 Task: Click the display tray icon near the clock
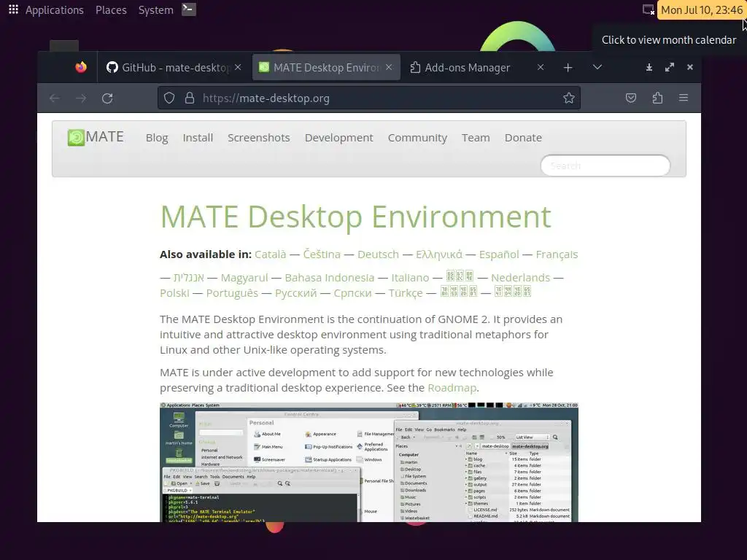click(x=649, y=9)
